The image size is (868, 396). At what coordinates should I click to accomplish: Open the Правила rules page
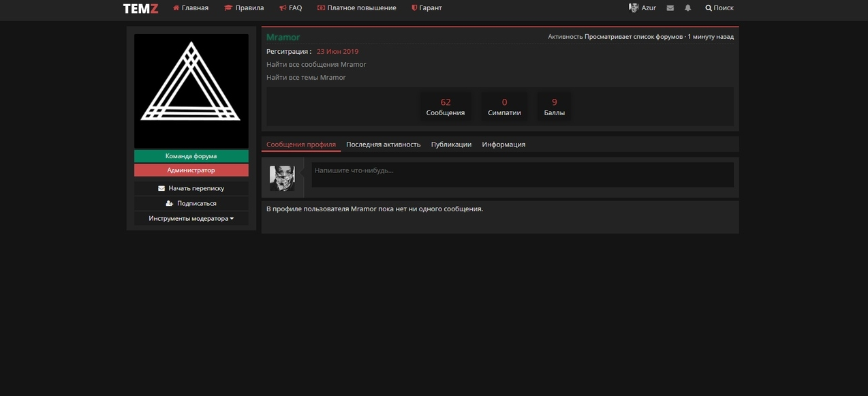(x=244, y=8)
